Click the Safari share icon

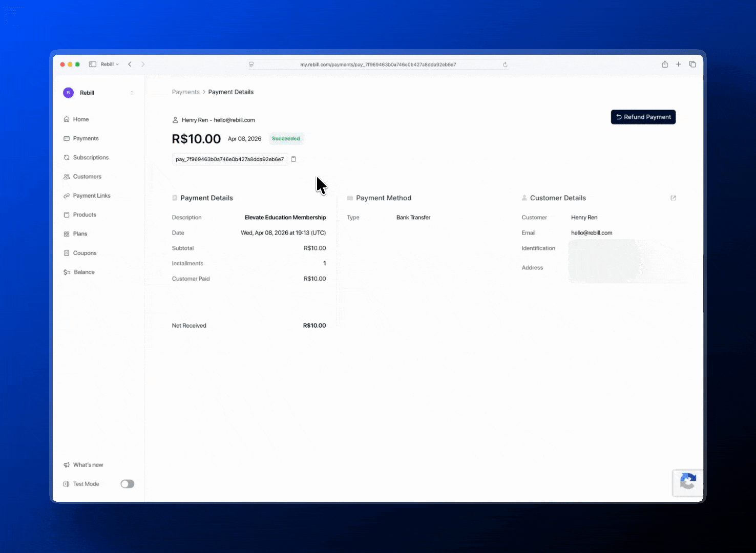[665, 65]
